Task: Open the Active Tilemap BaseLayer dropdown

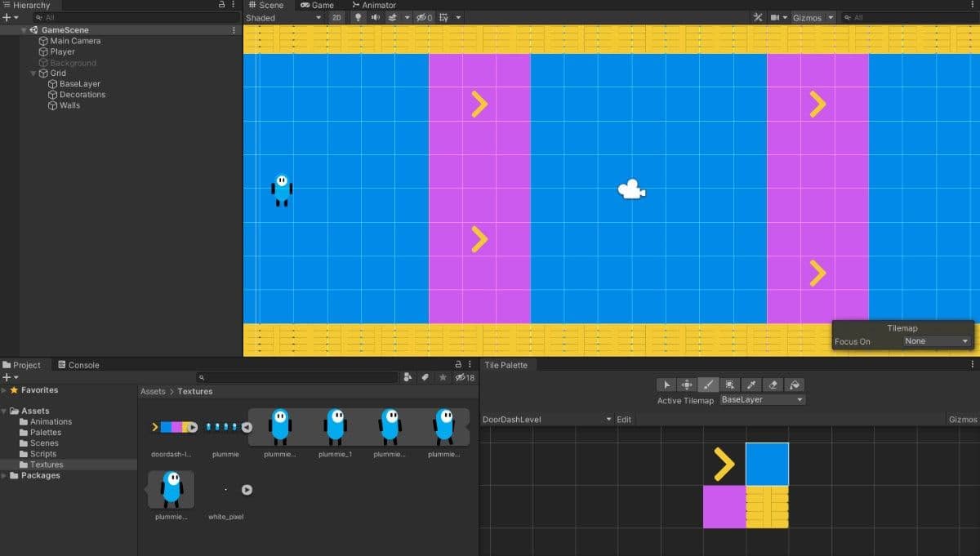Action: pyautogui.click(x=762, y=400)
